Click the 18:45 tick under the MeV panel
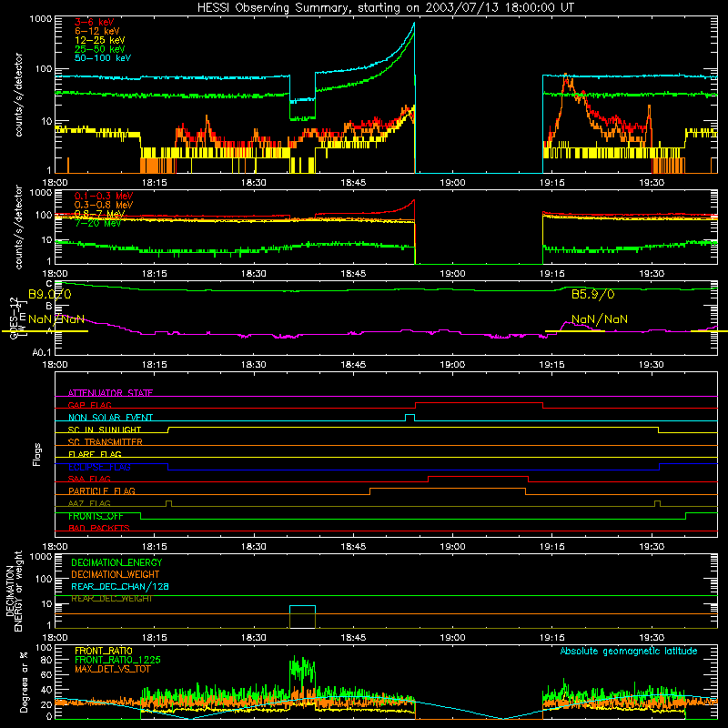 click(353, 274)
